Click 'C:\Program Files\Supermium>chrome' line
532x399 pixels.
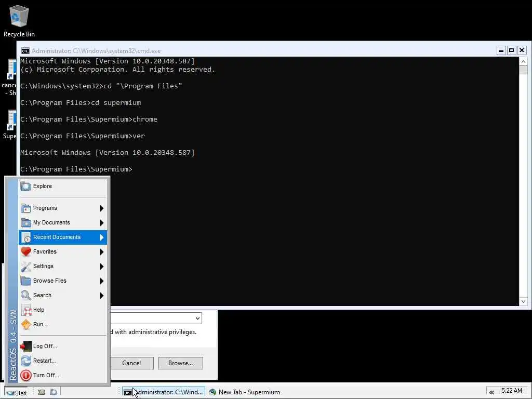click(88, 119)
